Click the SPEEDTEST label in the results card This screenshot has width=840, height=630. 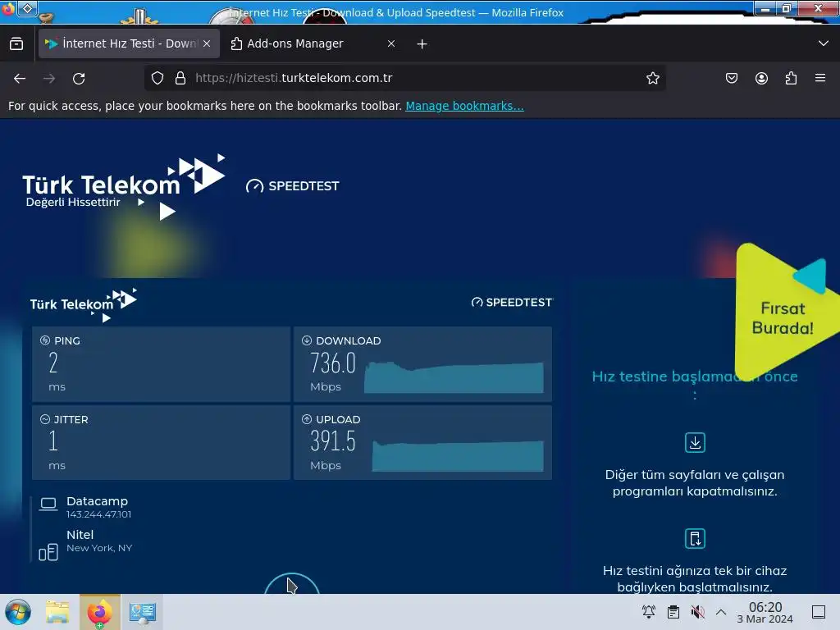512,302
